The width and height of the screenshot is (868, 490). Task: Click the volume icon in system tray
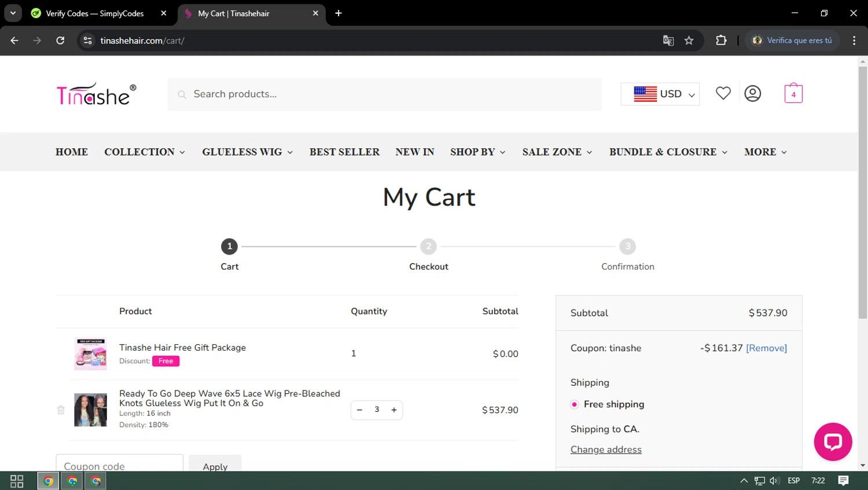pos(775,481)
